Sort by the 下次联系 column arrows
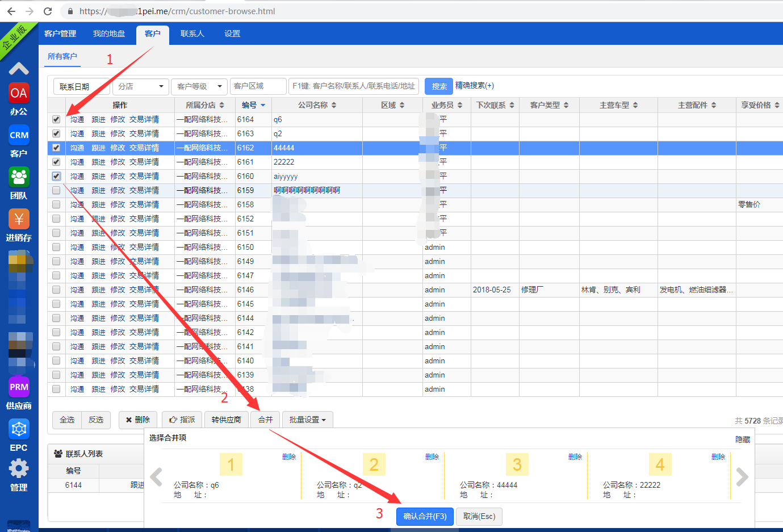This screenshot has width=783, height=532. (x=512, y=105)
